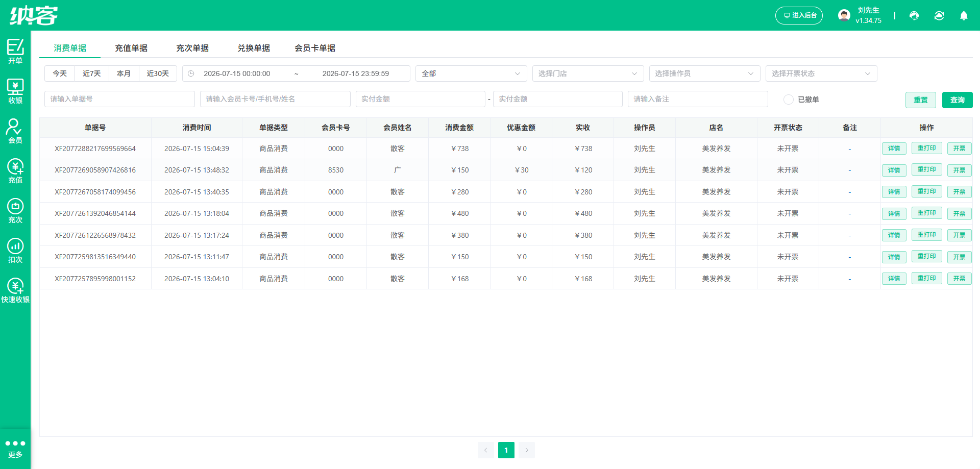980x469 pixels.
Task: Click 详情 for the 13:04:10 order
Action: point(894,279)
